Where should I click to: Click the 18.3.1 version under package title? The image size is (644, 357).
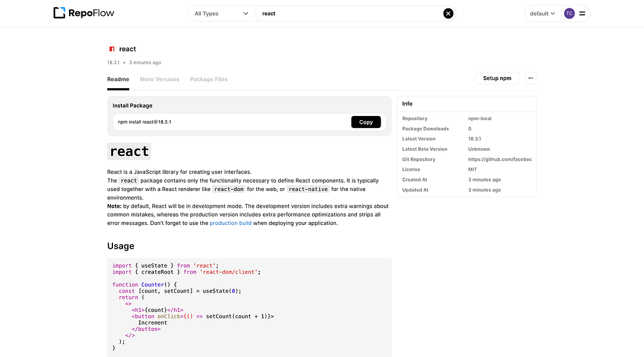[114, 62]
